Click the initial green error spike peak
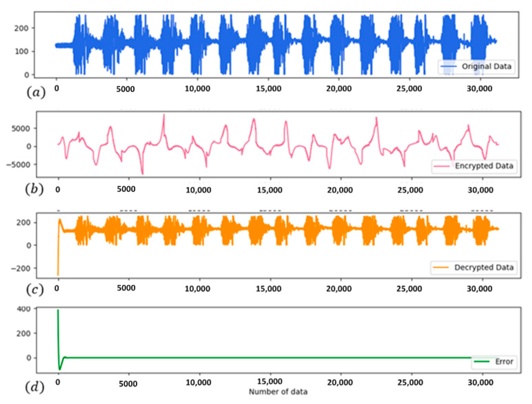This screenshot has width=532, height=404. click(x=58, y=310)
